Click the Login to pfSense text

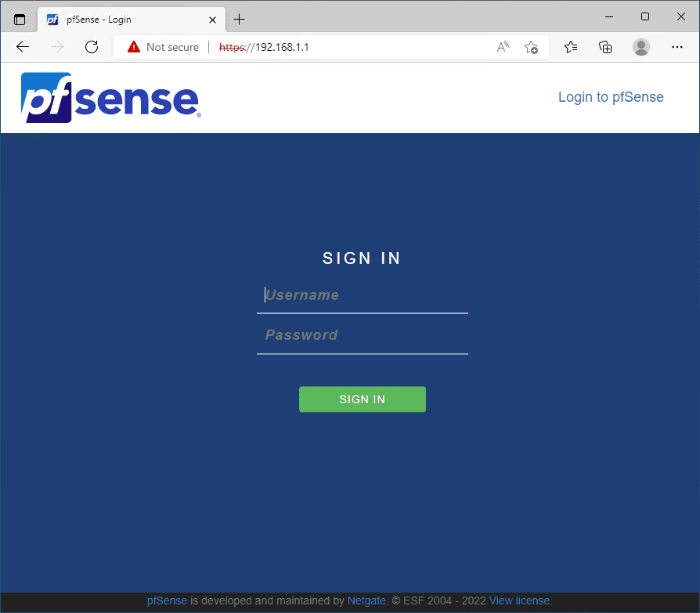(x=611, y=97)
